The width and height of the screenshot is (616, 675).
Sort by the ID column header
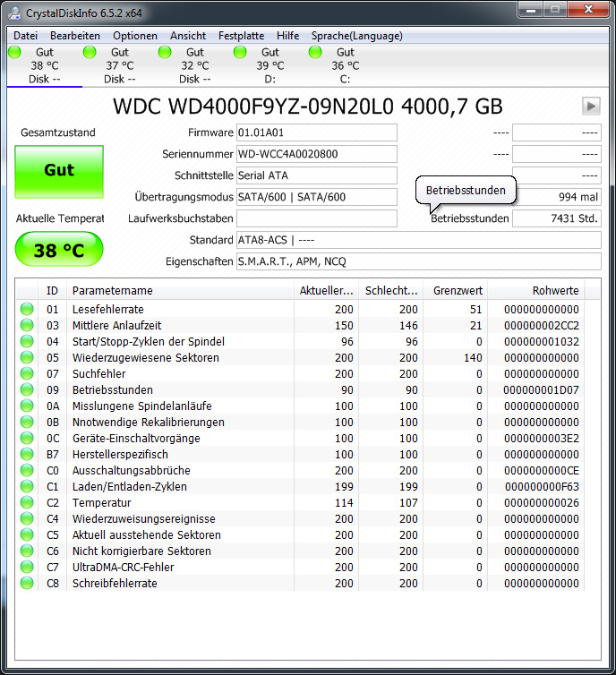[52, 291]
